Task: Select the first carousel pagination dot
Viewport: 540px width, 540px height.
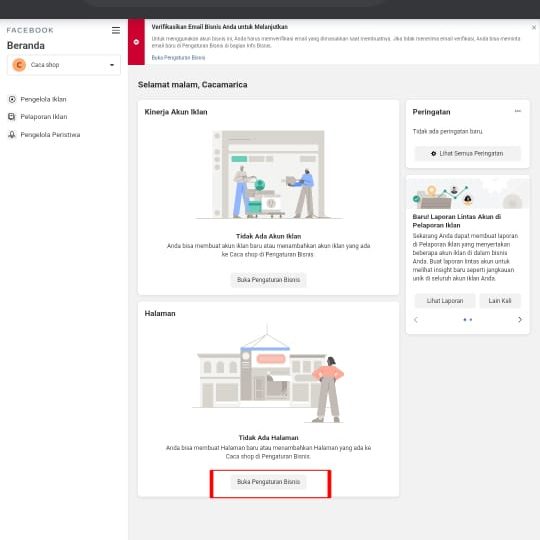Action: tap(465, 320)
